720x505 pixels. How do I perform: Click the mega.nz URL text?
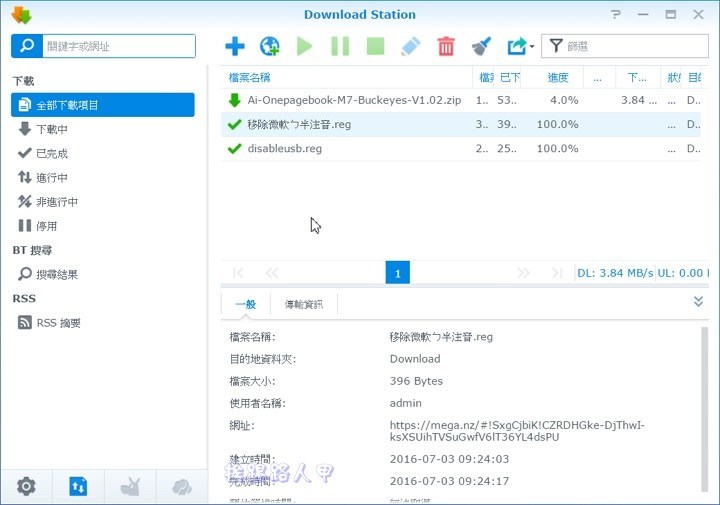pyautogui.click(x=517, y=431)
